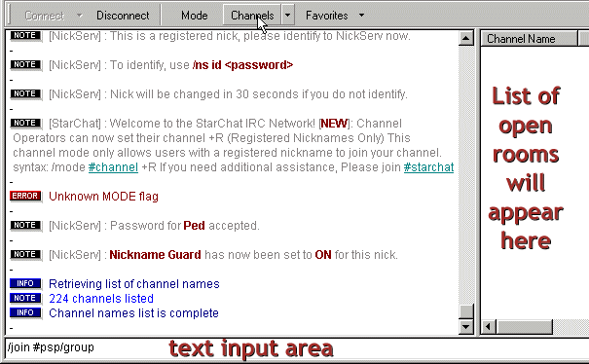Click INFO badge beside "Retrieving list of channel names"
The height and width of the screenshot is (364, 589).
[x=25, y=283]
